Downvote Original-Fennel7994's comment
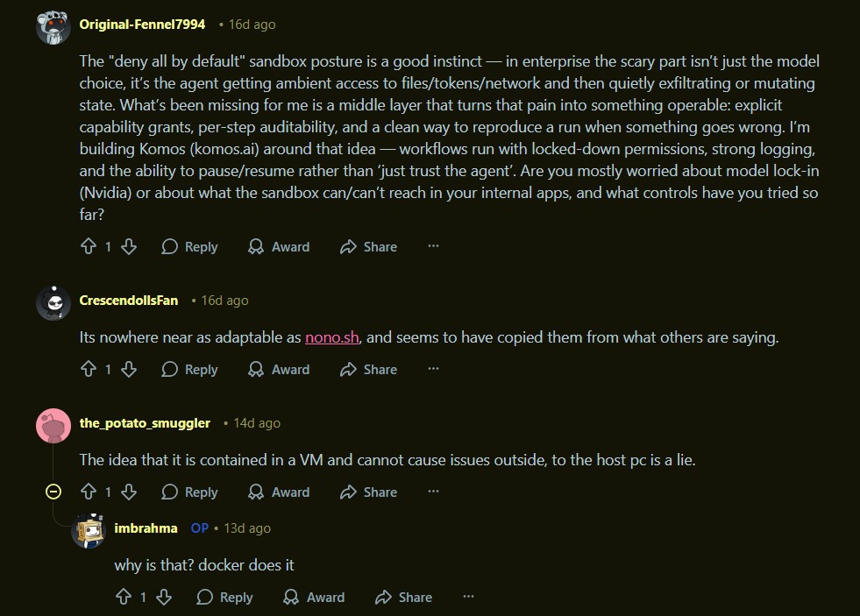Image resolution: width=860 pixels, height=616 pixels. (x=129, y=247)
